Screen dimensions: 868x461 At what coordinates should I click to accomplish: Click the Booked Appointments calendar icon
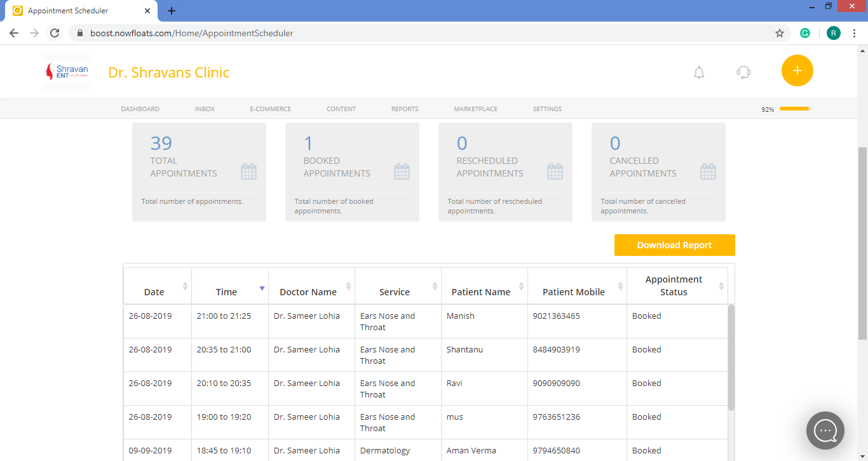point(402,171)
